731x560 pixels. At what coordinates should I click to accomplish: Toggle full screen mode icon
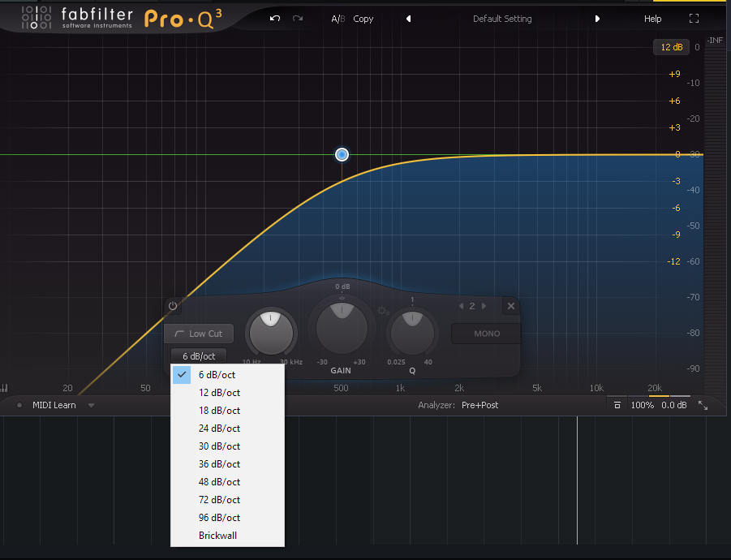tap(694, 18)
